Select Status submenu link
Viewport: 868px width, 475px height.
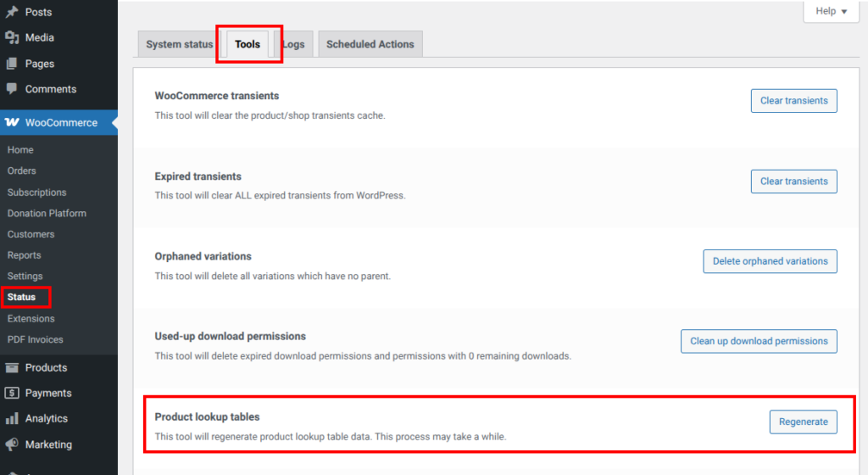pyautogui.click(x=21, y=297)
